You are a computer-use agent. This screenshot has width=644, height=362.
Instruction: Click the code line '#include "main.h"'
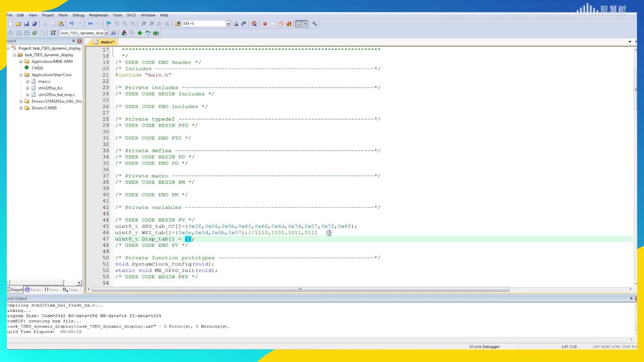(143, 75)
